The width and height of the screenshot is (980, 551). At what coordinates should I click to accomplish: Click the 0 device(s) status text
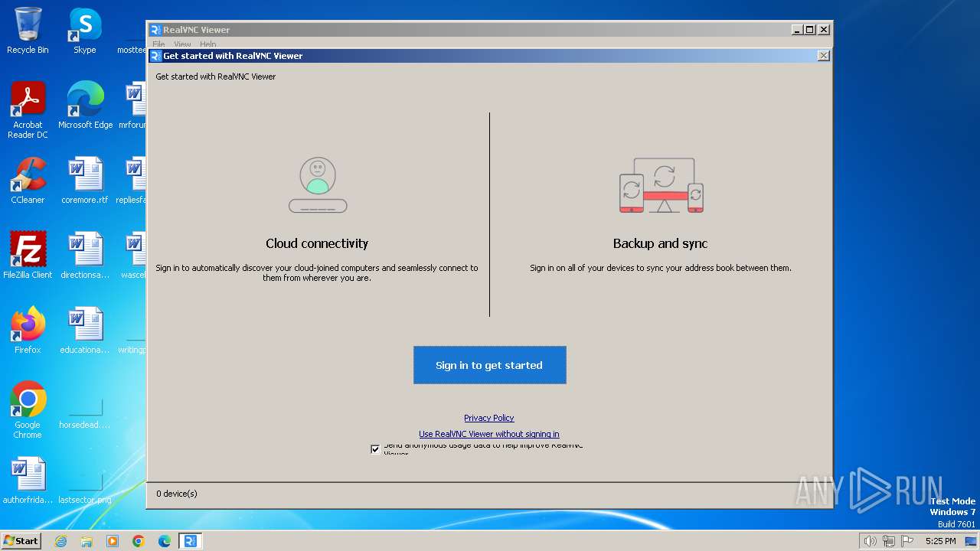click(176, 494)
